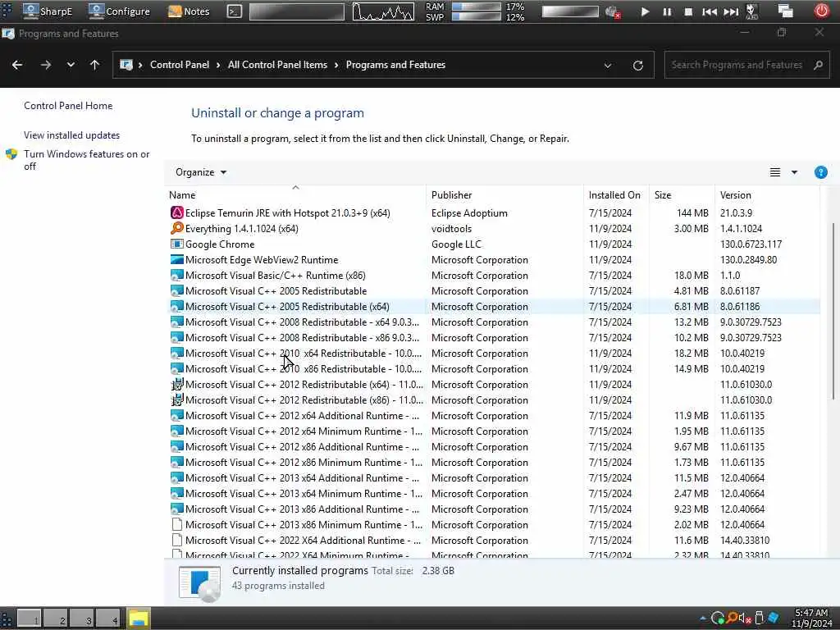The width and height of the screenshot is (840, 630).
Task: Click the voidtools publisher cell
Action: pyautogui.click(x=452, y=228)
